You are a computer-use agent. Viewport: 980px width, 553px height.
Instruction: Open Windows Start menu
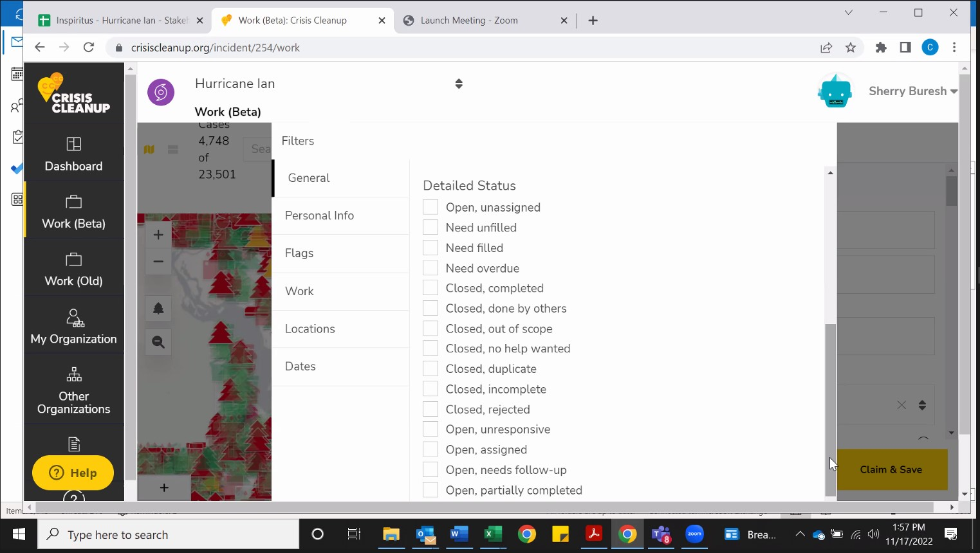[19, 534]
